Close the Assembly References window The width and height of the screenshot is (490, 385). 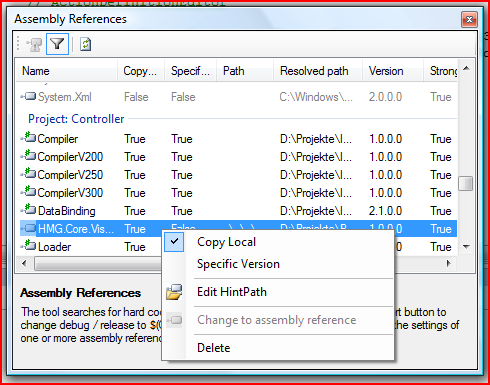[x=469, y=19]
